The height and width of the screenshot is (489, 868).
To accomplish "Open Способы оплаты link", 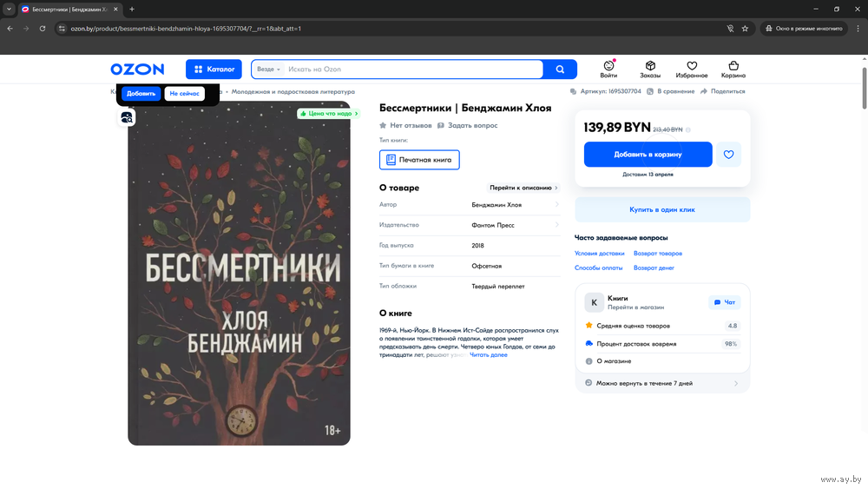I will [x=598, y=268].
